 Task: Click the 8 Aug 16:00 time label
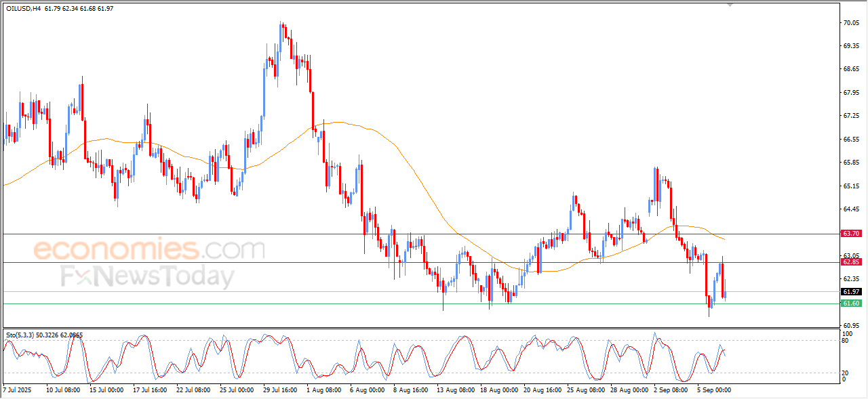410,390
